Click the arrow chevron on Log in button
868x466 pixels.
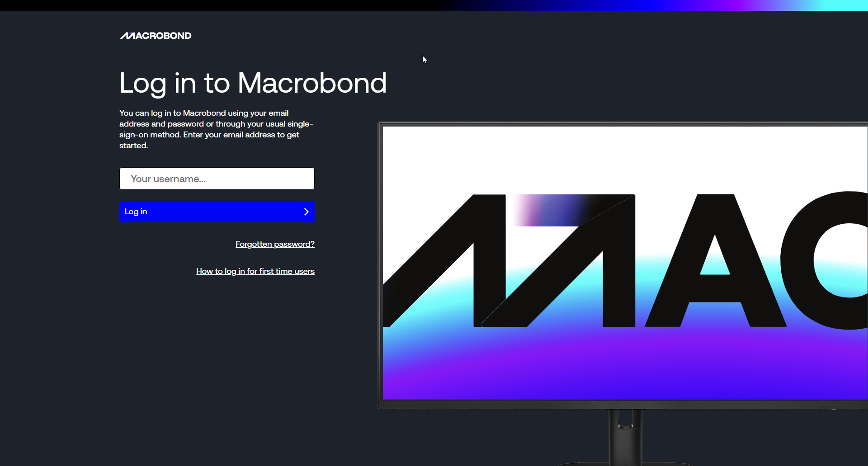pyautogui.click(x=306, y=212)
